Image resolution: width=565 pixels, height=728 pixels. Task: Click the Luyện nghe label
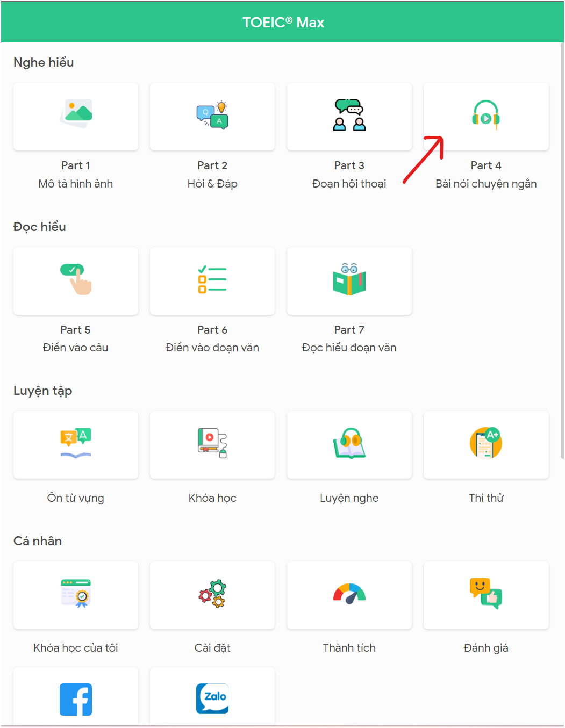(x=349, y=498)
